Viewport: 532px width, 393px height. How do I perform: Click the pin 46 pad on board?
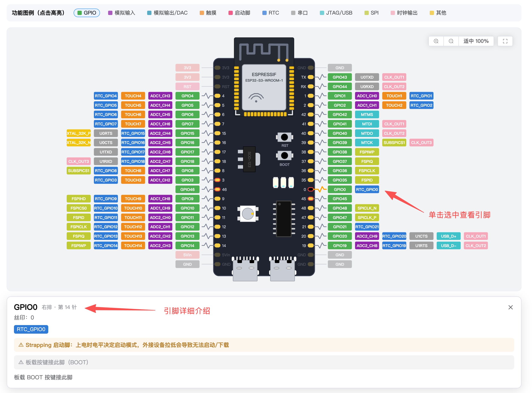pyautogui.click(x=217, y=189)
